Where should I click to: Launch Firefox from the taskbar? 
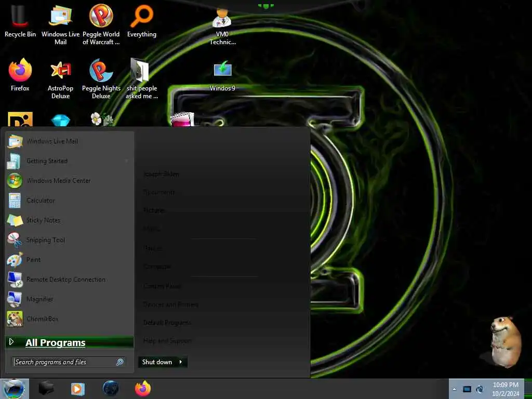[143, 389]
